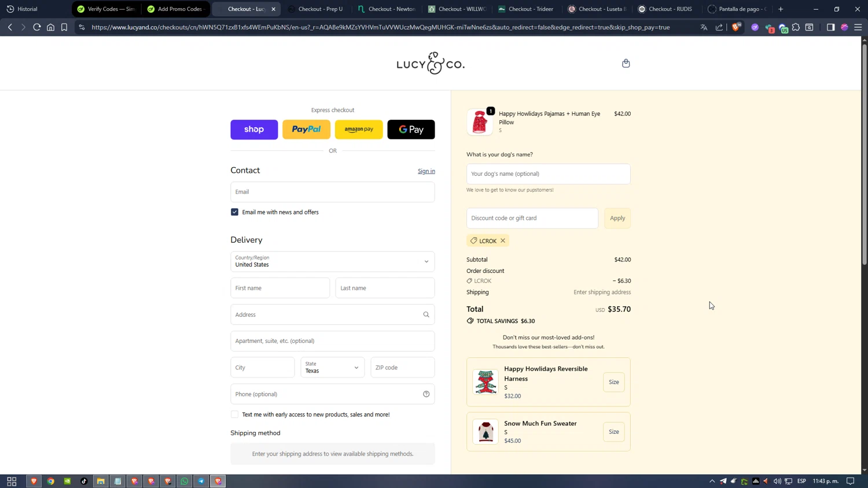Open the purple extension icon in toolbar
This screenshot has width=868, height=488.
tap(755, 27)
